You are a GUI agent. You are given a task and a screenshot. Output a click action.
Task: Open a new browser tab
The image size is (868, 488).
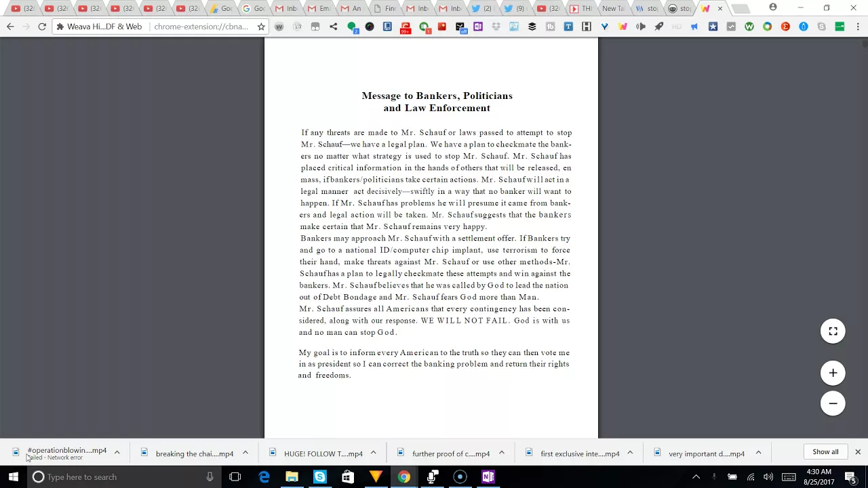[741, 9]
